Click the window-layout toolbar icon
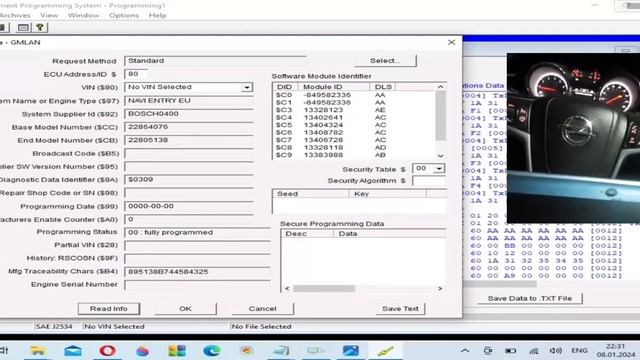This screenshot has height=360, width=640. pyautogui.click(x=23, y=27)
